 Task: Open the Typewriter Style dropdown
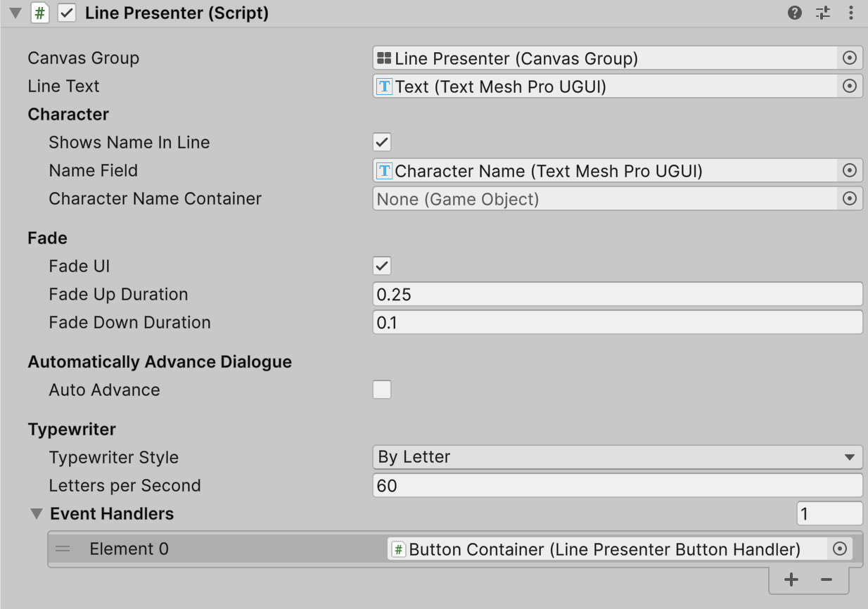coord(617,457)
